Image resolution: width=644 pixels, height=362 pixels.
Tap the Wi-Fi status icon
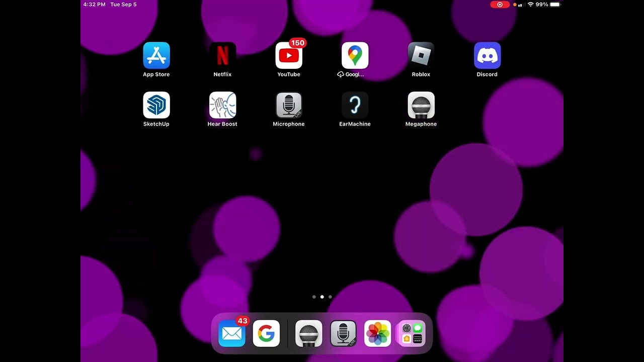pyautogui.click(x=530, y=5)
